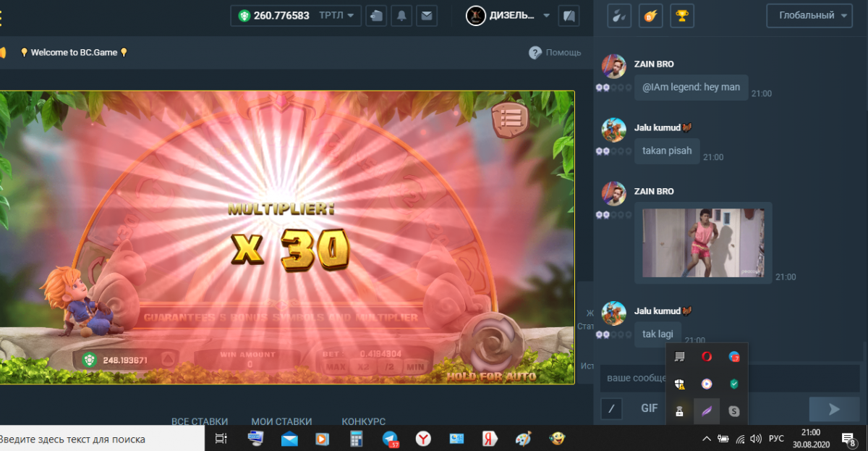The height and width of the screenshot is (451, 868).
Task: Open the game paytable menu icon
Action: [511, 117]
